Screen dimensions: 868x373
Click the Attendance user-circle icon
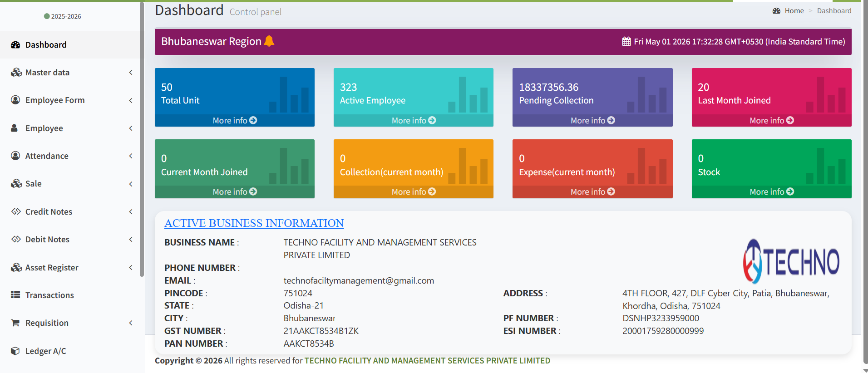pyautogui.click(x=15, y=156)
